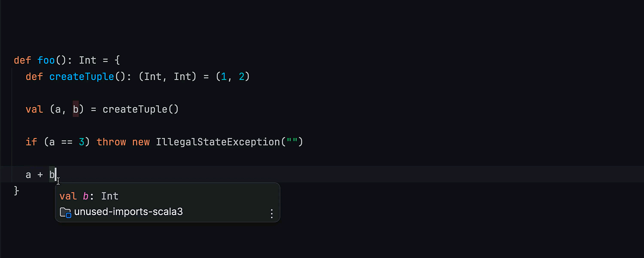The height and width of the screenshot is (258, 644).
Task: Click the foo function name
Action: [46, 60]
